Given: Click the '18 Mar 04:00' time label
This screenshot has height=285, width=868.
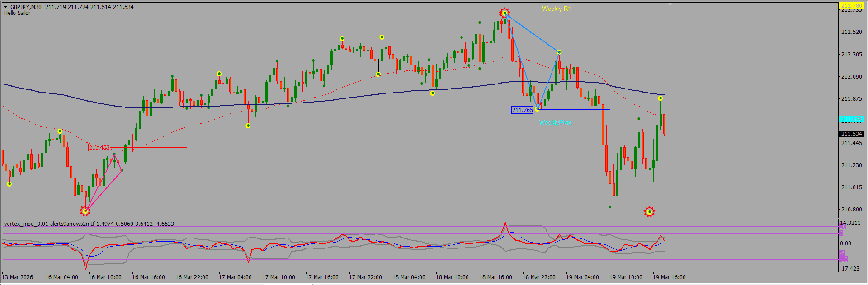Looking at the screenshot, I should tap(409, 277).
